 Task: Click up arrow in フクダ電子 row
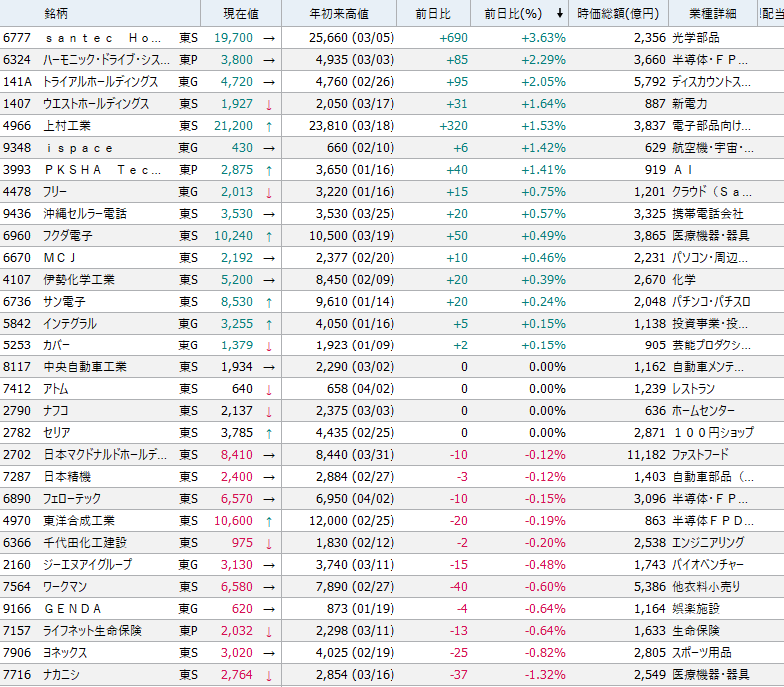[269, 236]
